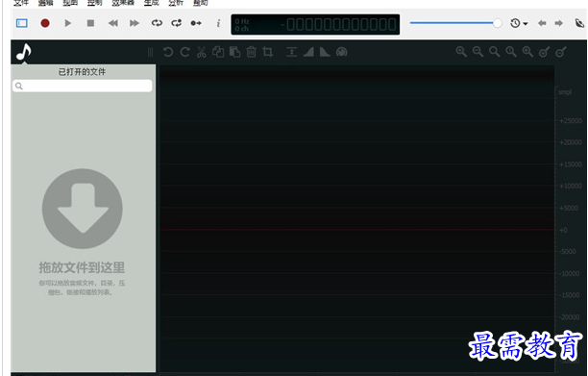
Task: Click the trash Delete icon
Action: point(252,52)
